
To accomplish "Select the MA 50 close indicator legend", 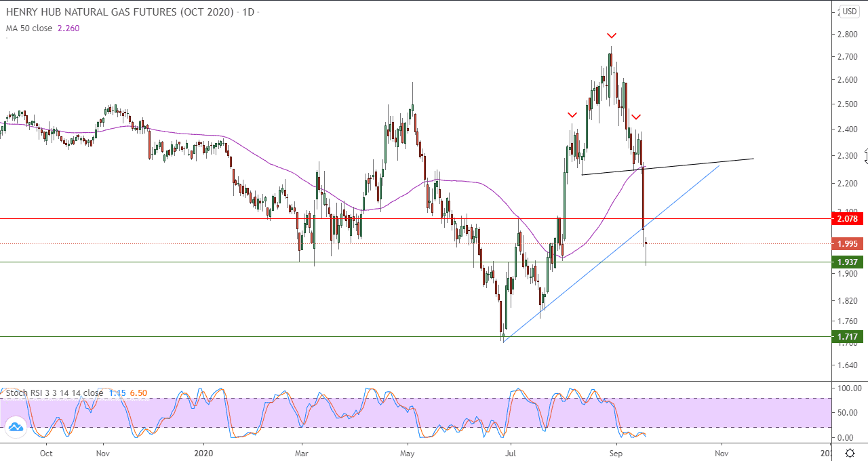I will pyautogui.click(x=29, y=28).
